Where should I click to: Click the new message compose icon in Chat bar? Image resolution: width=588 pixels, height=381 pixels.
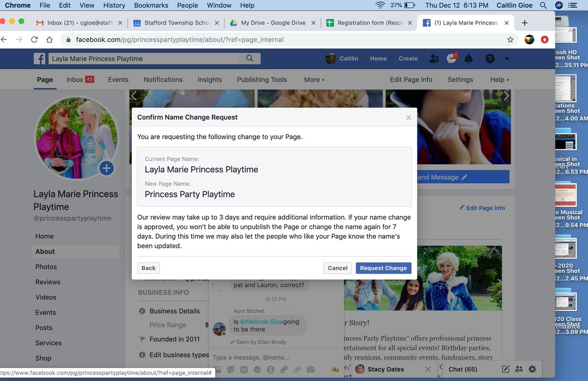pos(506,369)
